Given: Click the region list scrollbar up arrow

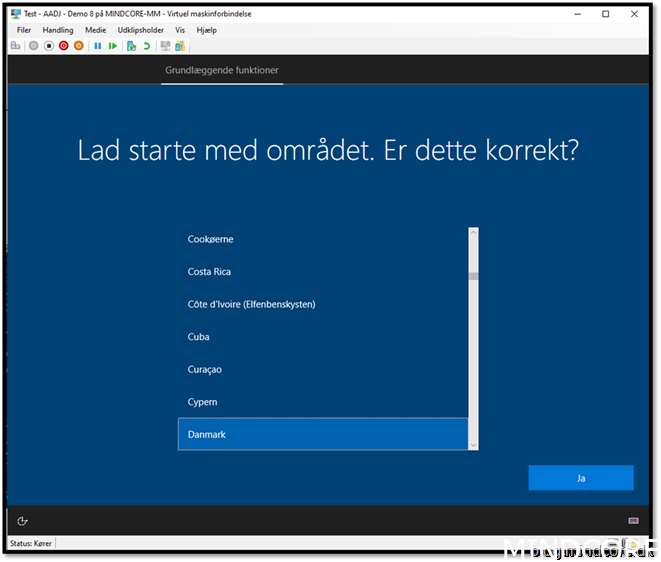Looking at the screenshot, I should pos(474,233).
